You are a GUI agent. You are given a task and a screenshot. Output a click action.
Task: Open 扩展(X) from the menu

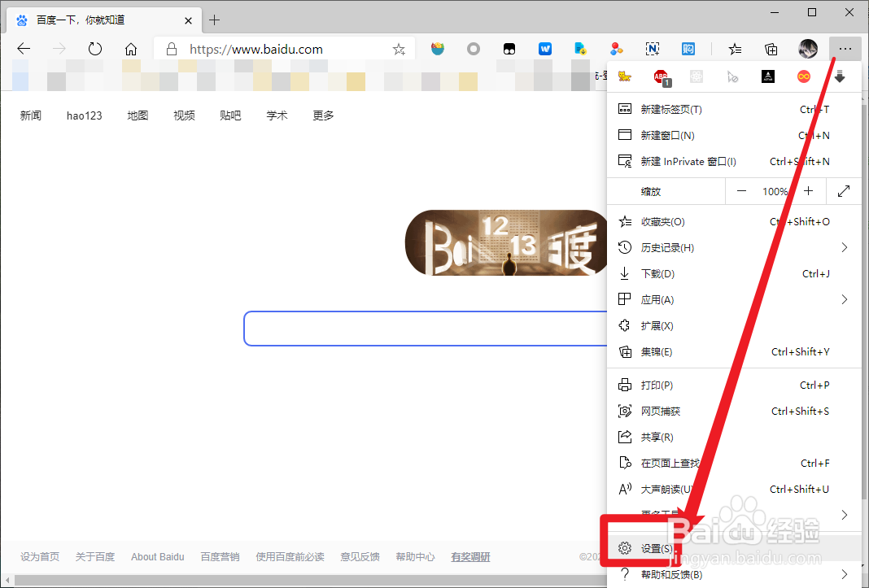[734, 326]
